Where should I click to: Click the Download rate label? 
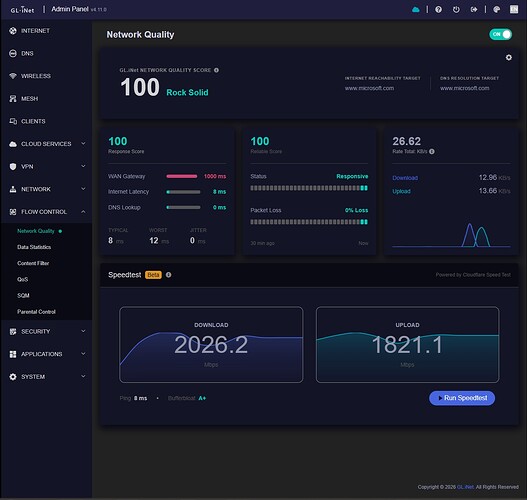point(405,178)
